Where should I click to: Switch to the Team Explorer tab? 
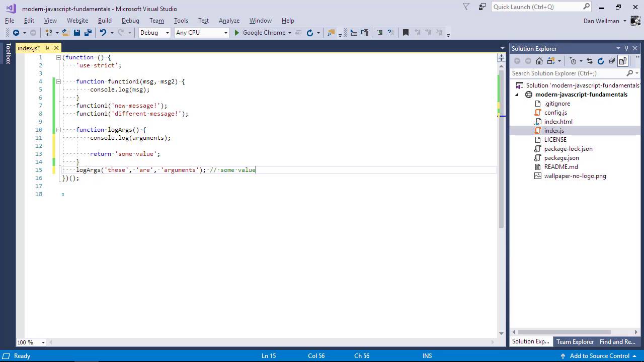click(575, 341)
